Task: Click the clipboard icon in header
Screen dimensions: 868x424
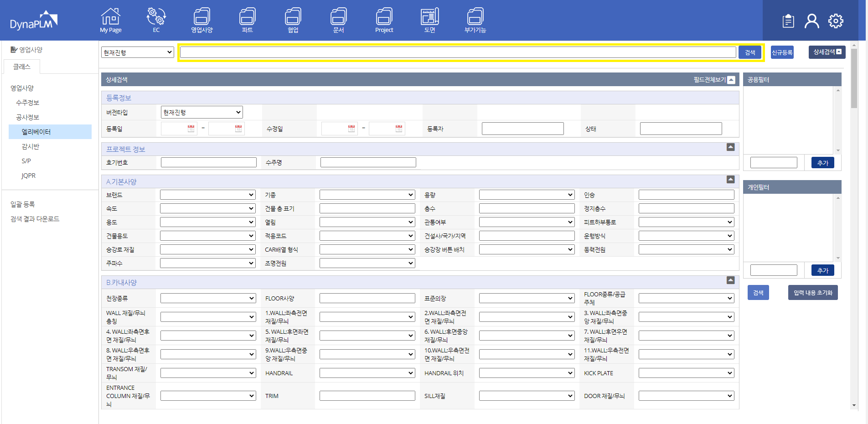Action: 788,21
